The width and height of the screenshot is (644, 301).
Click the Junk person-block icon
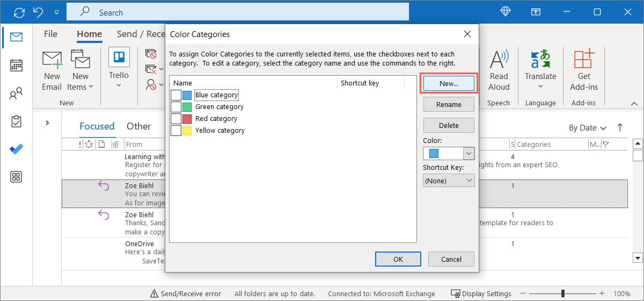click(151, 84)
